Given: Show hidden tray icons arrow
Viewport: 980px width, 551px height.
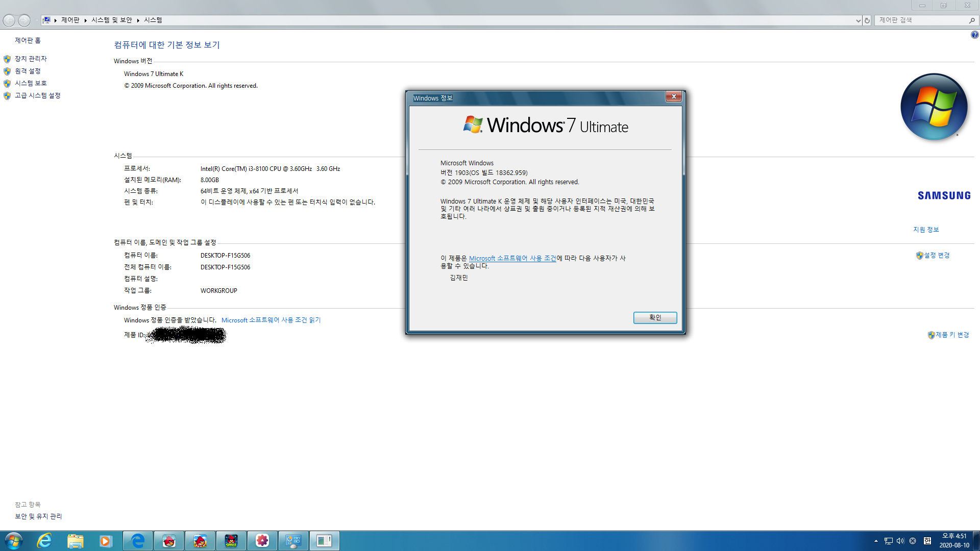Looking at the screenshot, I should 876,541.
